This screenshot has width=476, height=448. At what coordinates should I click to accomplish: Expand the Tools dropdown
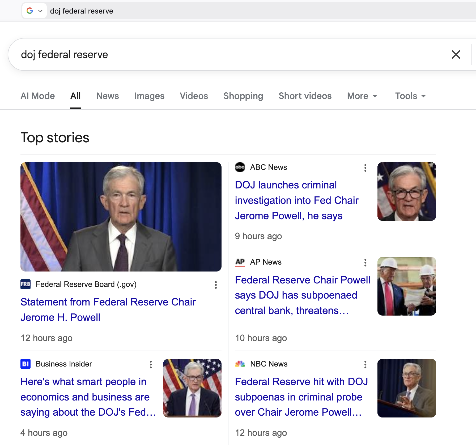pos(411,96)
